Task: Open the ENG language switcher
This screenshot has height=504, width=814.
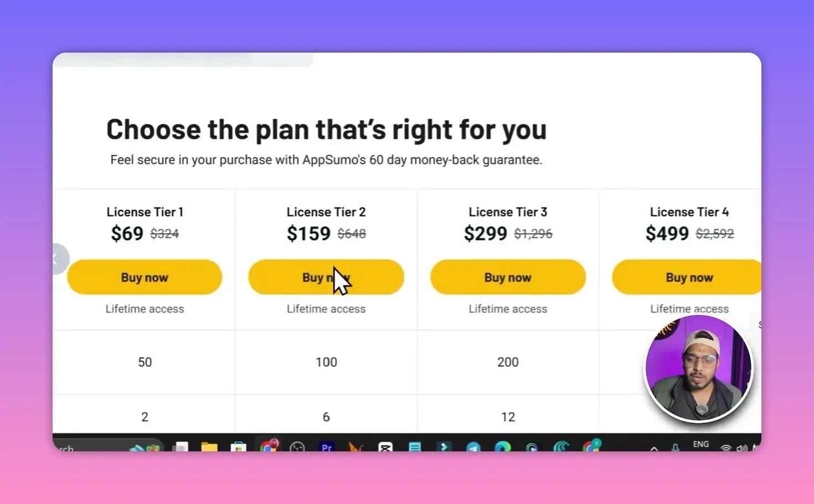Action: [x=701, y=445]
